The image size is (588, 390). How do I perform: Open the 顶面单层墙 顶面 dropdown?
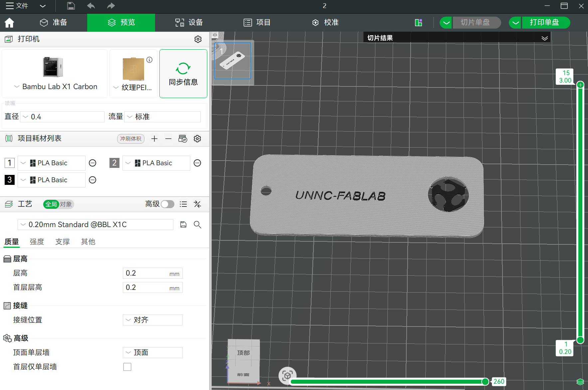[153, 352]
